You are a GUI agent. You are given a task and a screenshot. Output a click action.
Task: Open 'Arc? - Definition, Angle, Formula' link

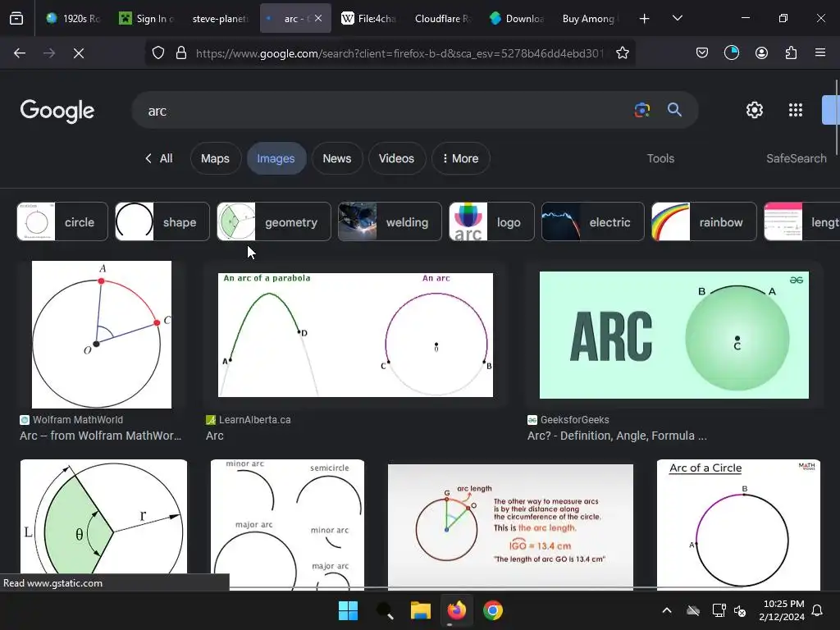(617, 436)
